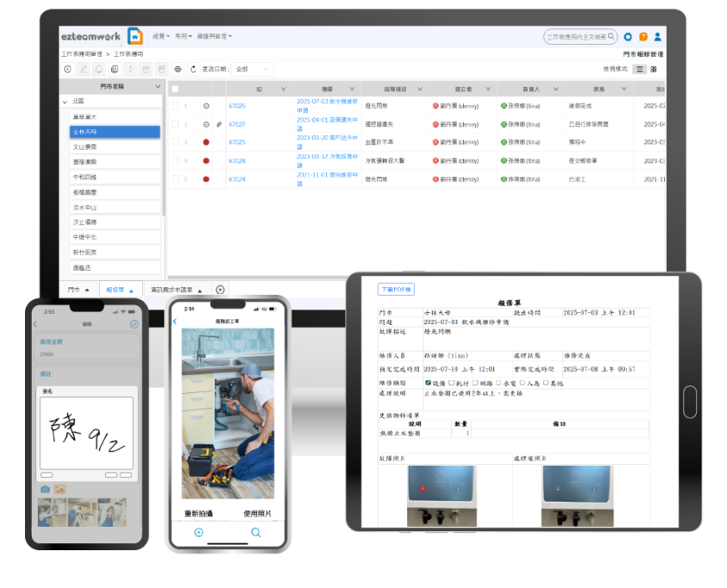Click the 工作表應用管理 breadcrumb
727x588 pixels.
click(82, 54)
